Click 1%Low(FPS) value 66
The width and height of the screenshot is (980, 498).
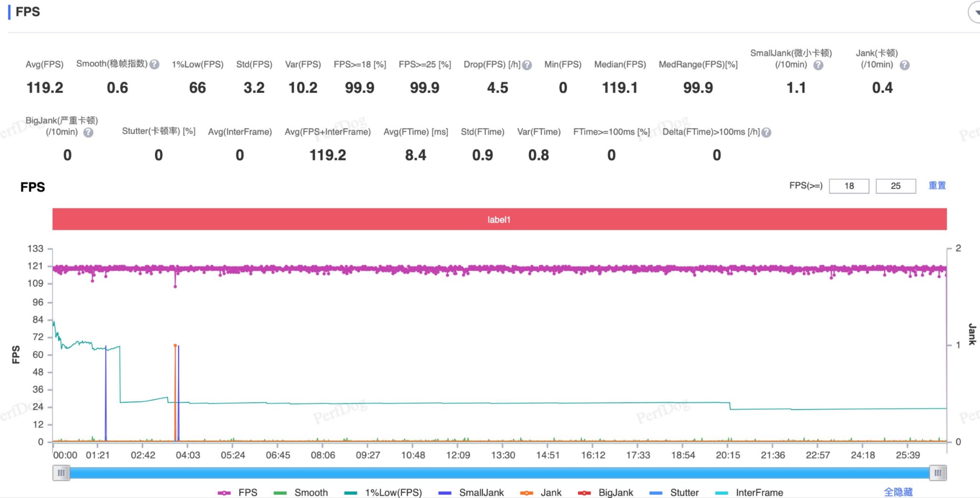(x=198, y=88)
